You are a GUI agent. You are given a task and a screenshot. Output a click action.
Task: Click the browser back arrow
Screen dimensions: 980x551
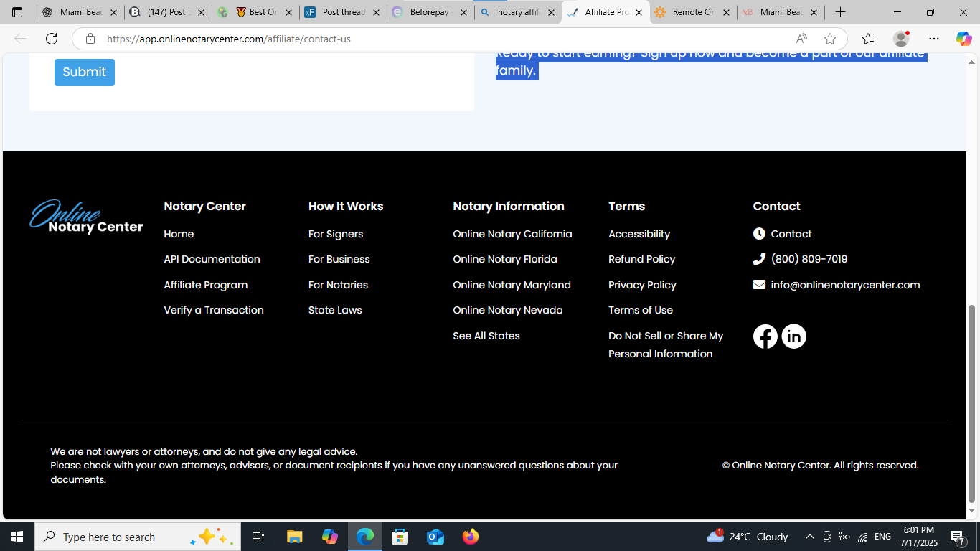(x=20, y=39)
